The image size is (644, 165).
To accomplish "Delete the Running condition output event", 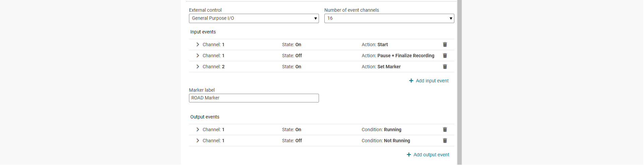I will coord(445,130).
